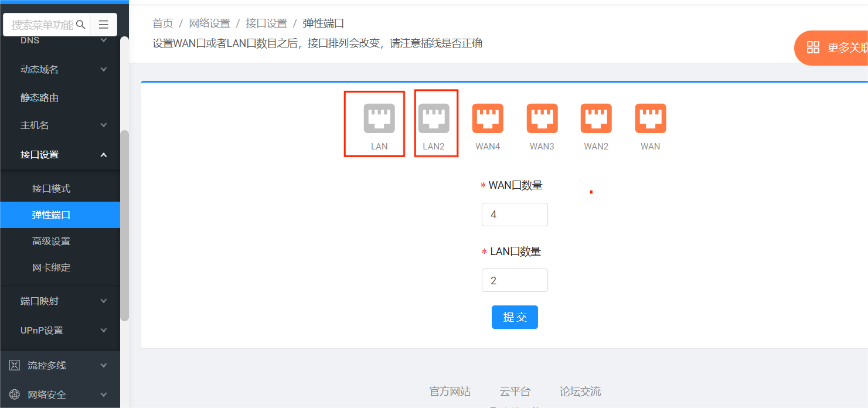Viewport: 868px width, 408px height.
Task: Click the 提交 submit button
Action: [x=515, y=317]
